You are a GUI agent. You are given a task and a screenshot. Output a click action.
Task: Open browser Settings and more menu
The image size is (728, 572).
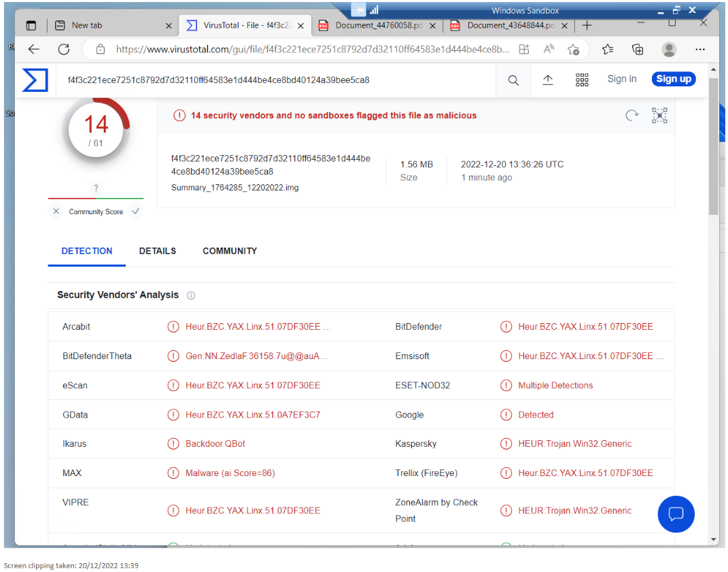point(700,49)
